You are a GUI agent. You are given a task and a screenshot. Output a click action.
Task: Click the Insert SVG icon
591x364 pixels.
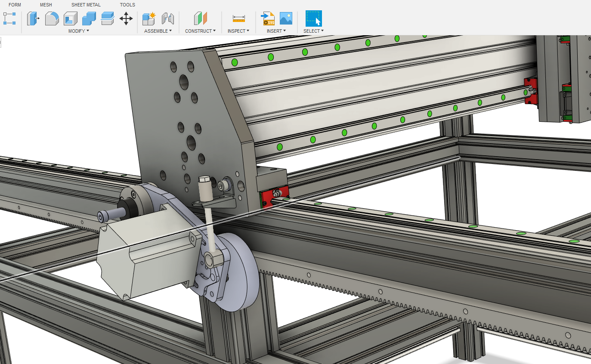point(268,19)
